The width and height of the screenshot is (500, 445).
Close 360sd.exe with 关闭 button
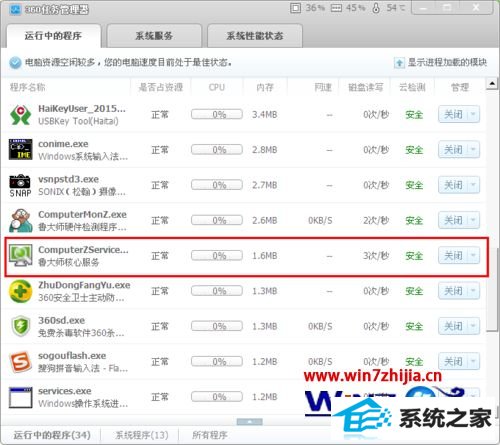pos(453,326)
